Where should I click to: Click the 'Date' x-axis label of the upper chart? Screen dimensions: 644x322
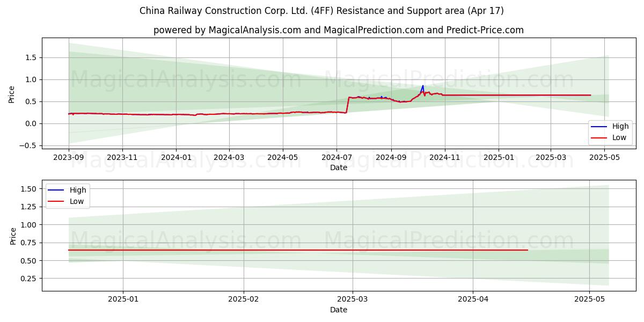click(339, 167)
